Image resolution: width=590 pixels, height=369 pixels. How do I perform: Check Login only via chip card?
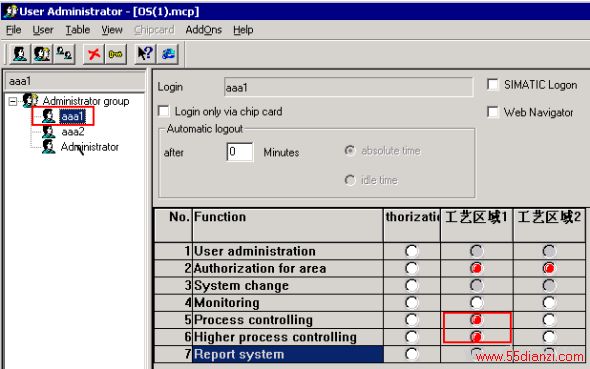(164, 111)
